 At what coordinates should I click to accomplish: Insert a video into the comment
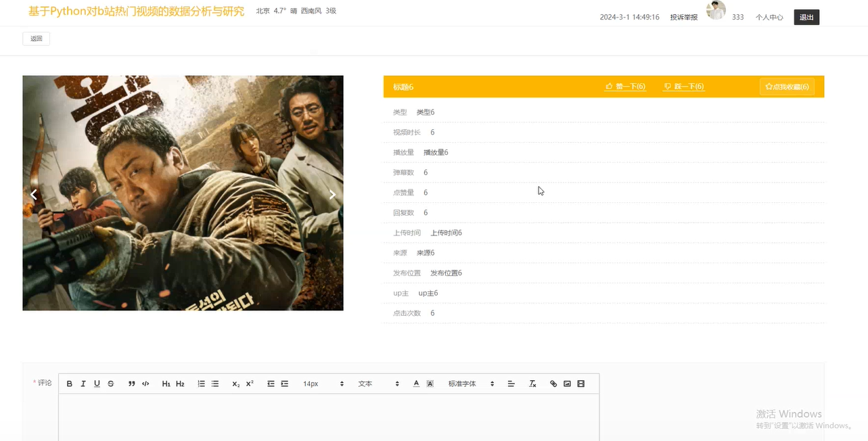tap(580, 384)
